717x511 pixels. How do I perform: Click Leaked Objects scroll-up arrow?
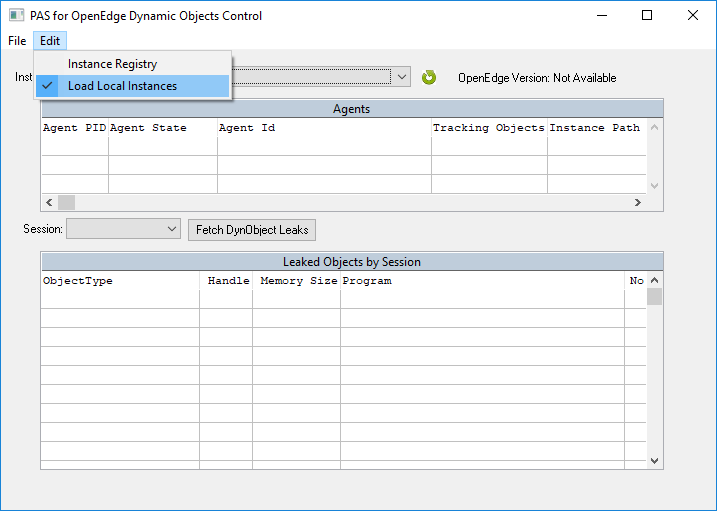(x=654, y=280)
